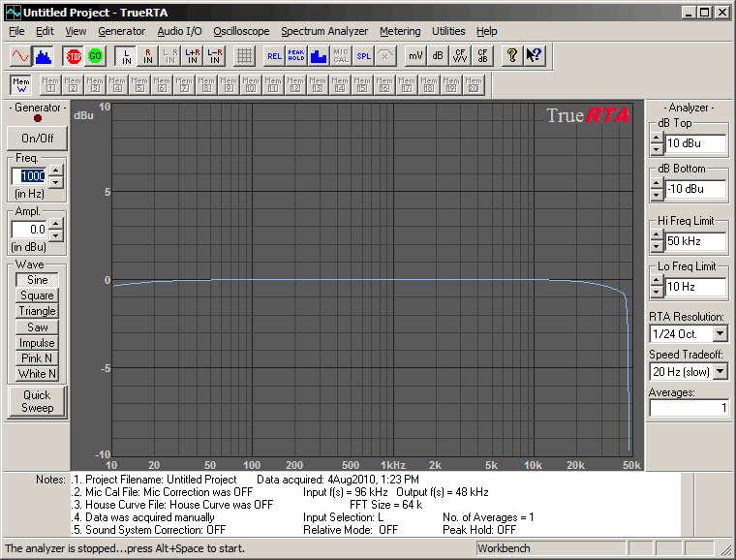736x560 pixels.
Task: Select Saw waveform
Action: (37, 327)
